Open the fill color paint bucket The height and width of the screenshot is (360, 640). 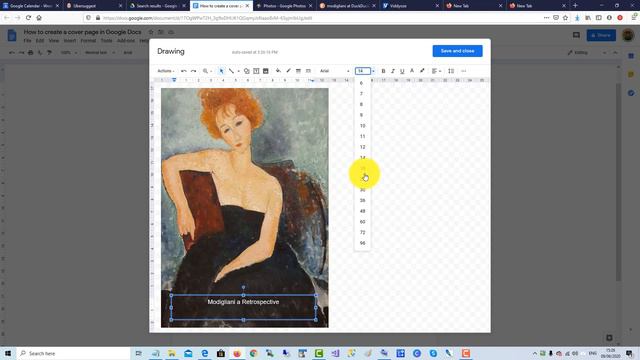[278, 71]
